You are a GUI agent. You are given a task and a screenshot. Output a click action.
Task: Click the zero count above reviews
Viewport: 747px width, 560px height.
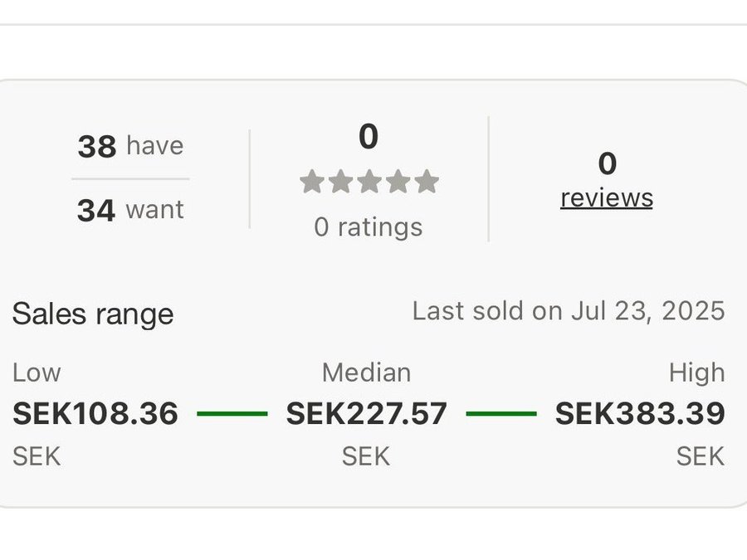pyautogui.click(x=607, y=163)
